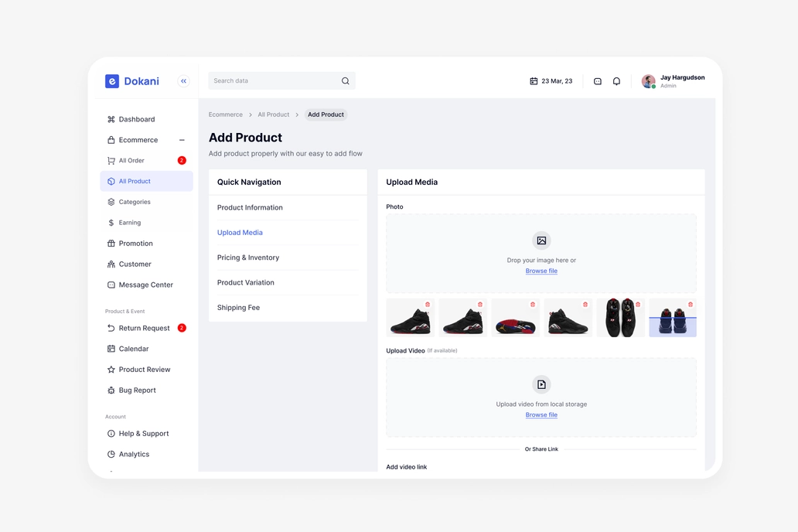This screenshot has width=798, height=532.
Task: Select the front-view pair shoe thumbnail
Action: point(620,318)
